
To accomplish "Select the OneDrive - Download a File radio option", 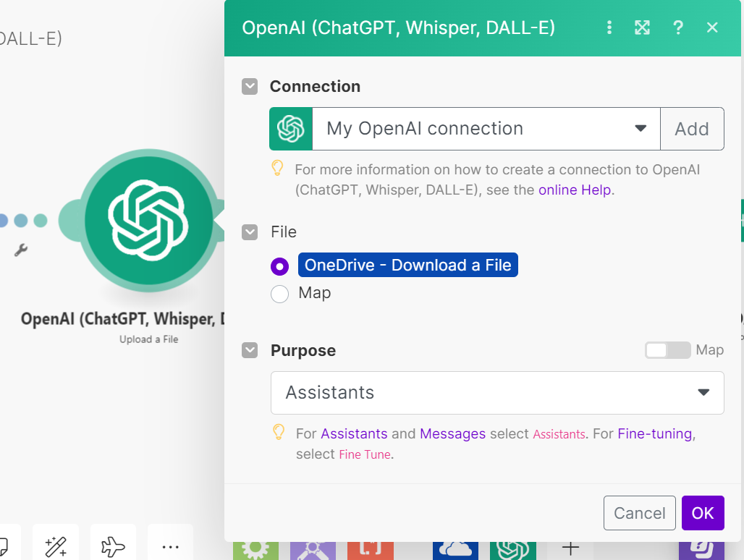I will (279, 266).
